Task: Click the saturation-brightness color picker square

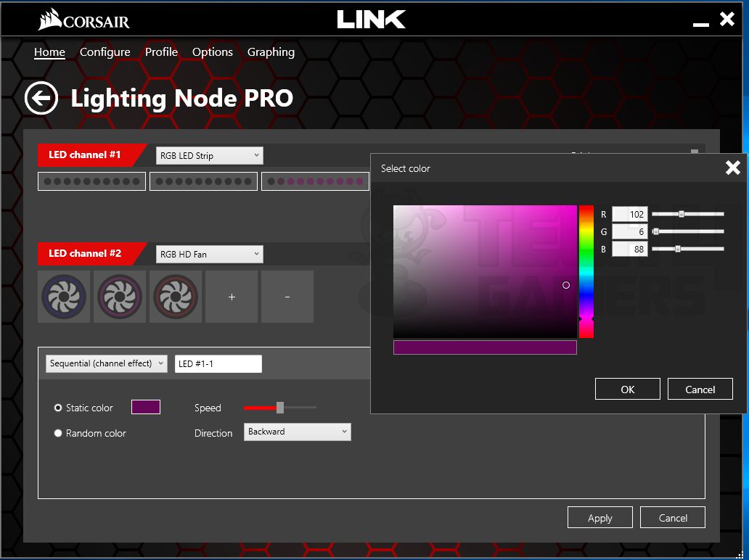Action: [x=485, y=271]
